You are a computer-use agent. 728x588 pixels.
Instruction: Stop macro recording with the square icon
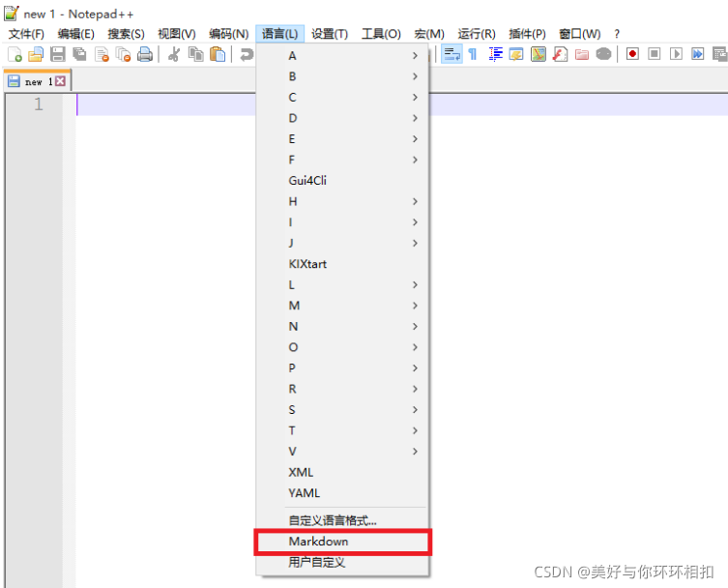pyautogui.click(x=655, y=54)
